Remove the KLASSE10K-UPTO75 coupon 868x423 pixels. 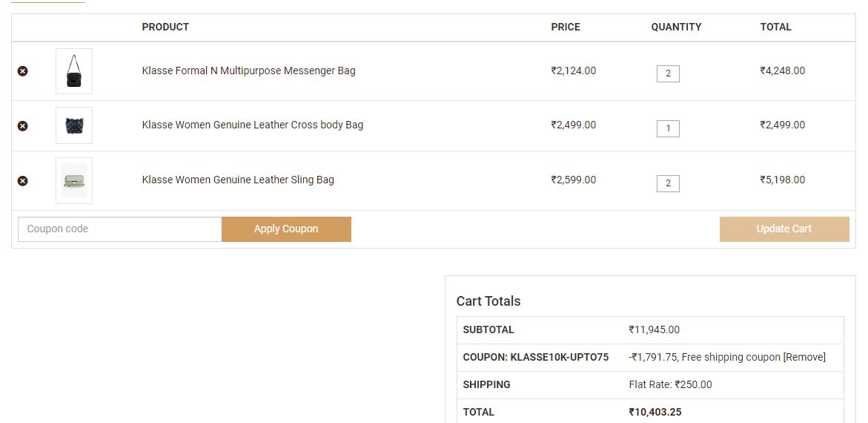804,358
